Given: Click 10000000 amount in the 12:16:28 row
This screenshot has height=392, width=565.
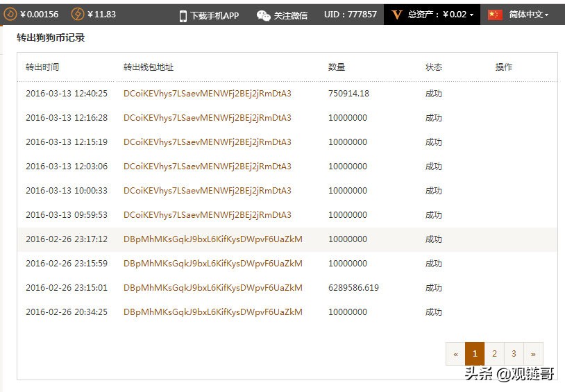Looking at the screenshot, I should pyautogui.click(x=348, y=118).
